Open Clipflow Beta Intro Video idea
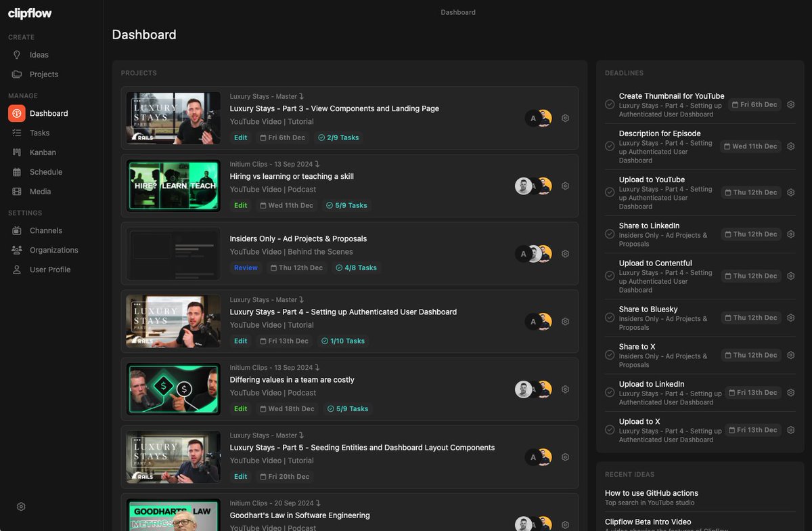This screenshot has height=531, width=812. click(648, 522)
